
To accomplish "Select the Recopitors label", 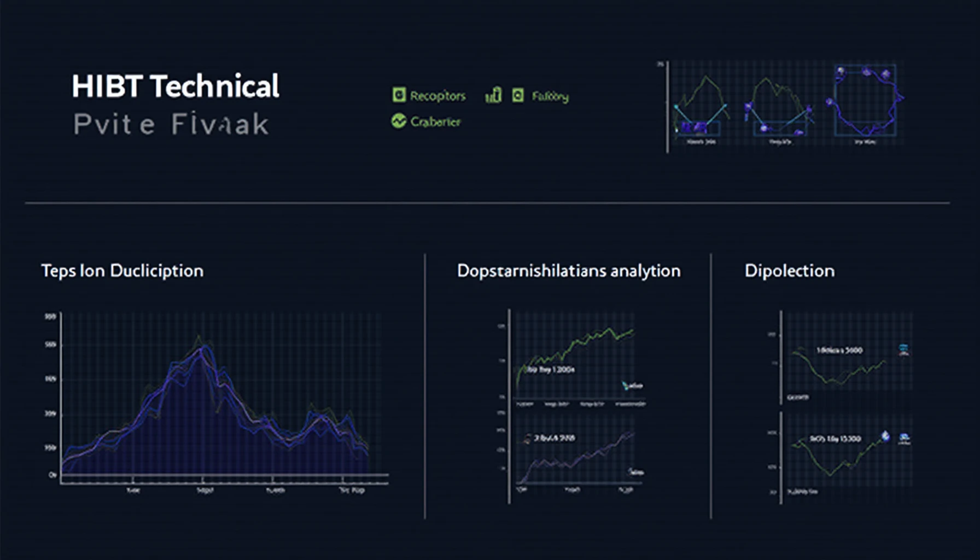I will click(x=437, y=96).
